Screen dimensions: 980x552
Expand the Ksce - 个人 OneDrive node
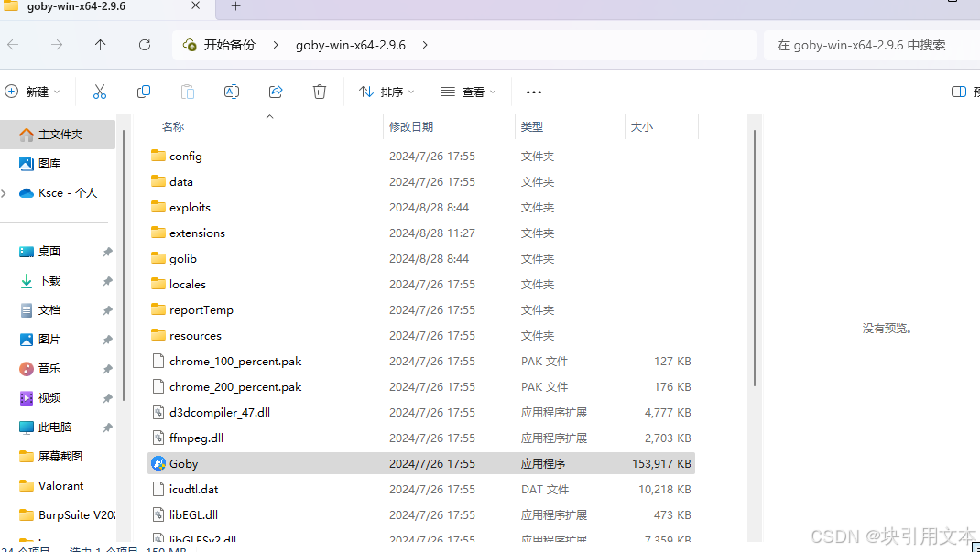[x=5, y=193]
